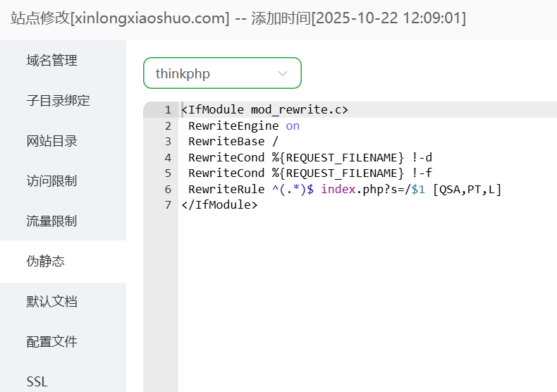Open the 网站目录 site directory tab
This screenshot has height=392, width=557.
(52, 141)
